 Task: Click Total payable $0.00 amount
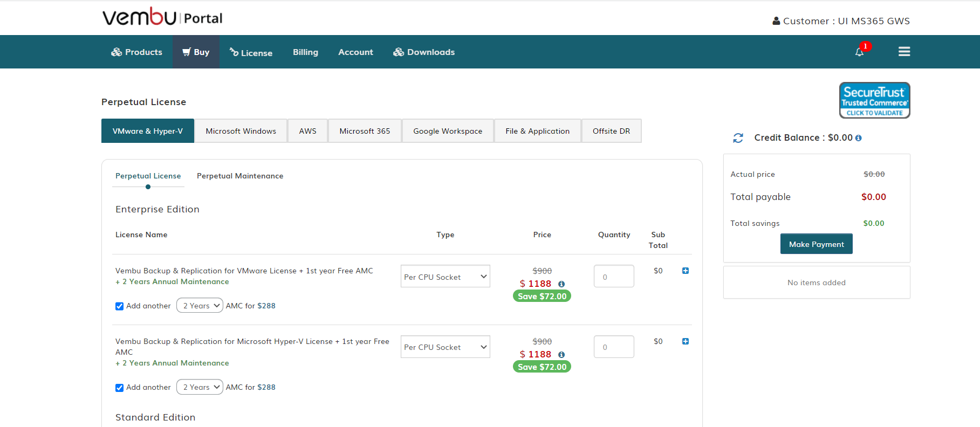point(874,197)
